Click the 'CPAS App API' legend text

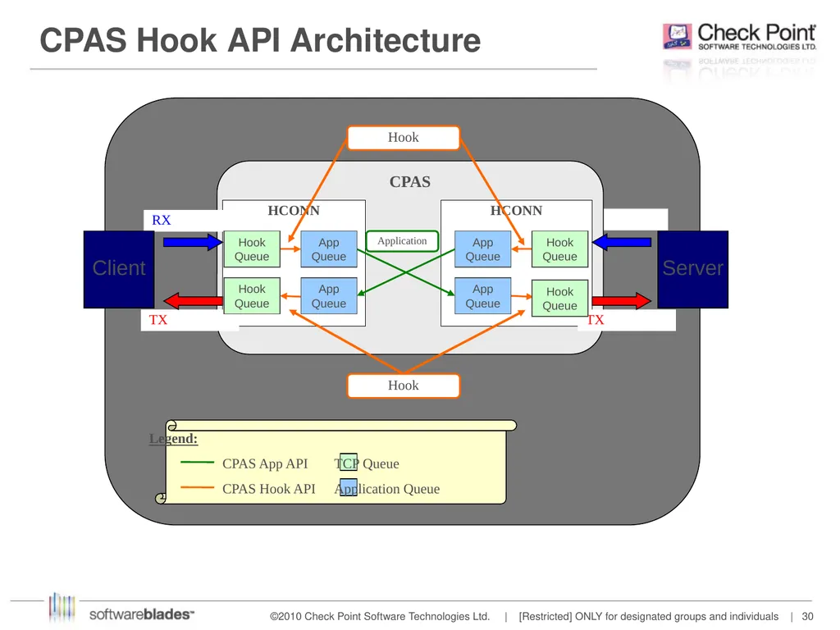(265, 463)
